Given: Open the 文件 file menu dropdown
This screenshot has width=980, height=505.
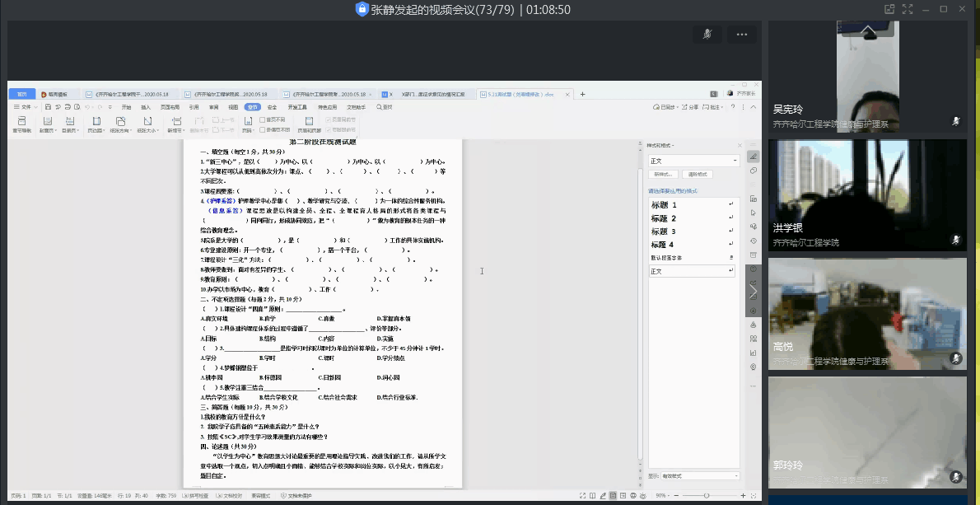Looking at the screenshot, I should [26, 107].
